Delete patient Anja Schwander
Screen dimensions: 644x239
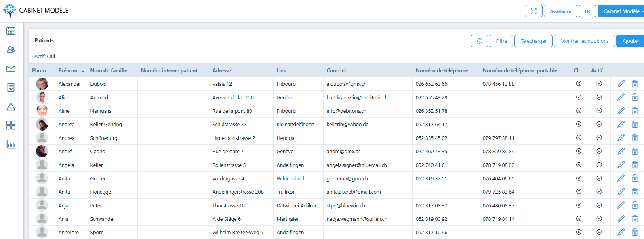click(x=635, y=219)
